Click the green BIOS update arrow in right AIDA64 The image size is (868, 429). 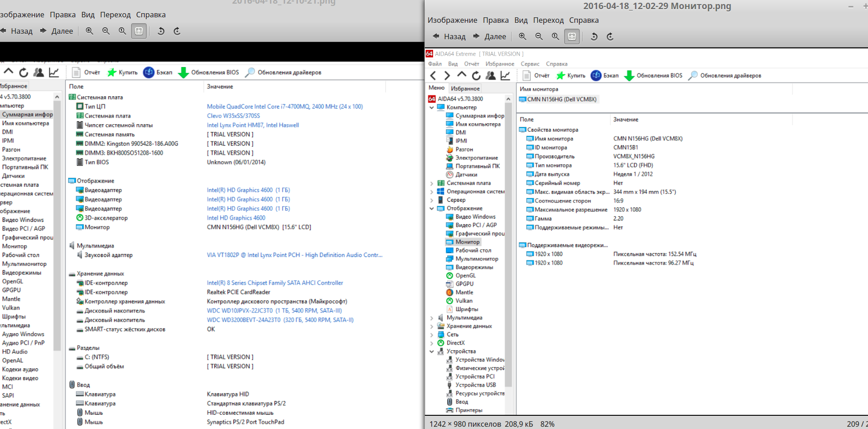(x=629, y=76)
